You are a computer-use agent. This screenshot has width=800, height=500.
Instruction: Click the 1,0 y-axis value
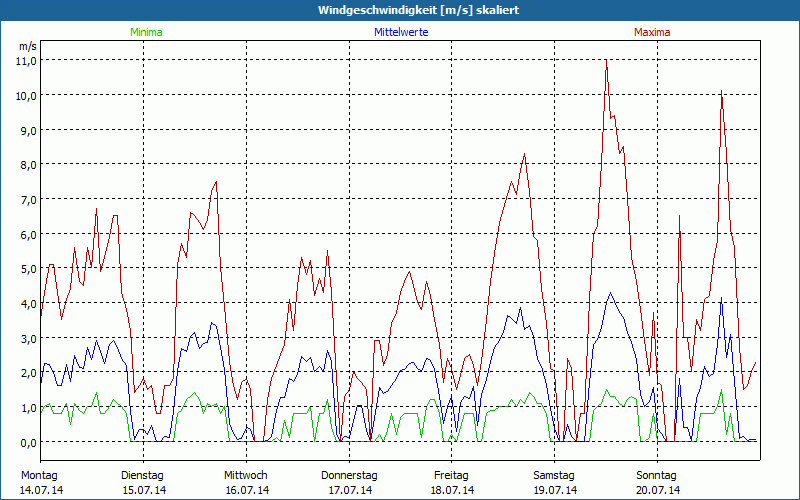coord(28,408)
